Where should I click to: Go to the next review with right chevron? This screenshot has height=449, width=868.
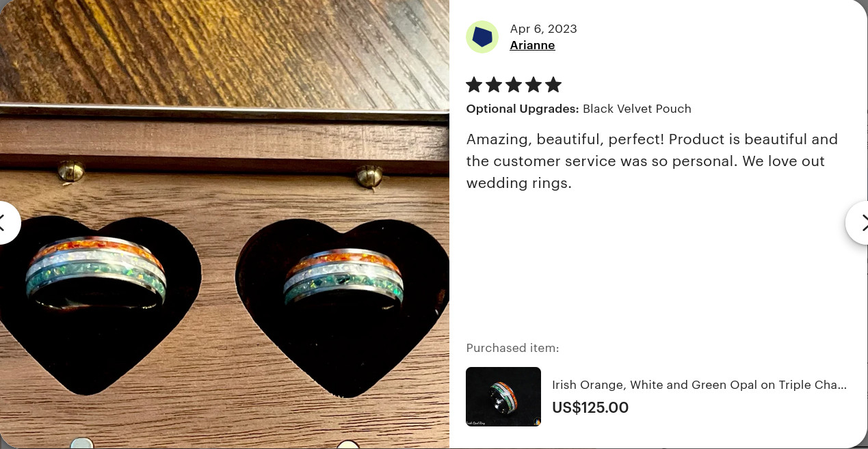click(857, 223)
